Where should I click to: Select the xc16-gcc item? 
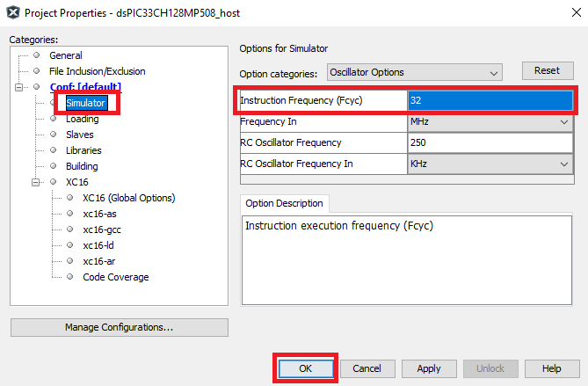tap(102, 229)
